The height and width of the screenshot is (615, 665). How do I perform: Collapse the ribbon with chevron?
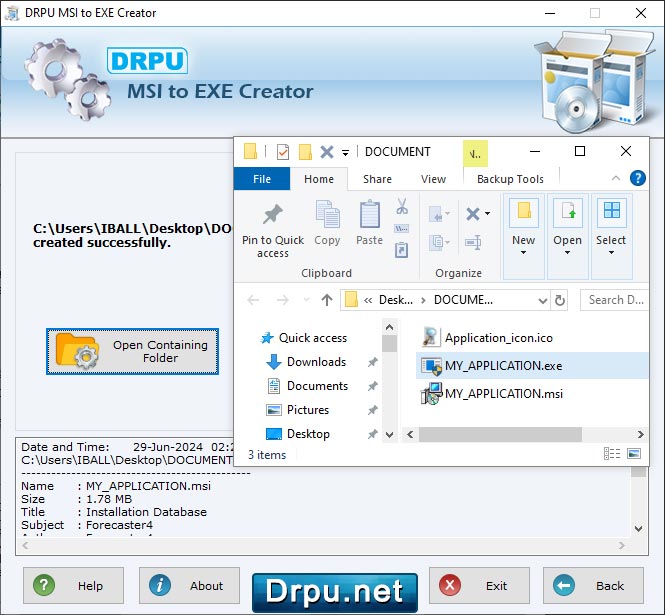point(616,178)
